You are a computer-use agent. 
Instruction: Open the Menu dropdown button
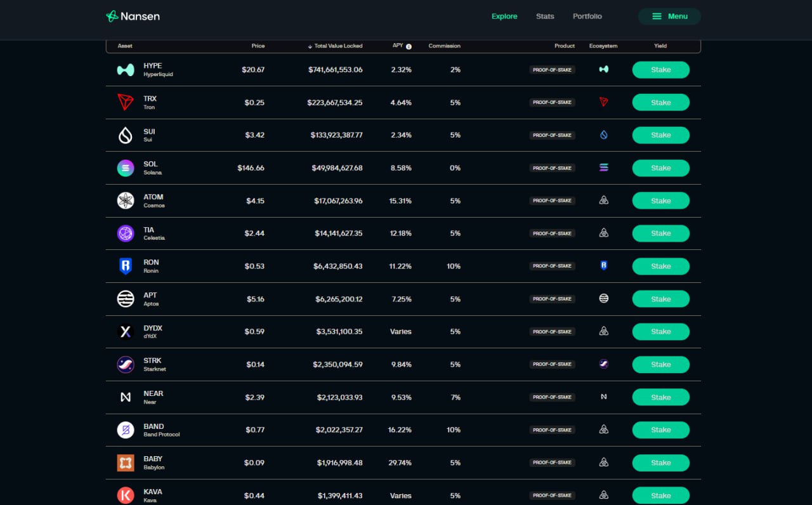click(669, 16)
